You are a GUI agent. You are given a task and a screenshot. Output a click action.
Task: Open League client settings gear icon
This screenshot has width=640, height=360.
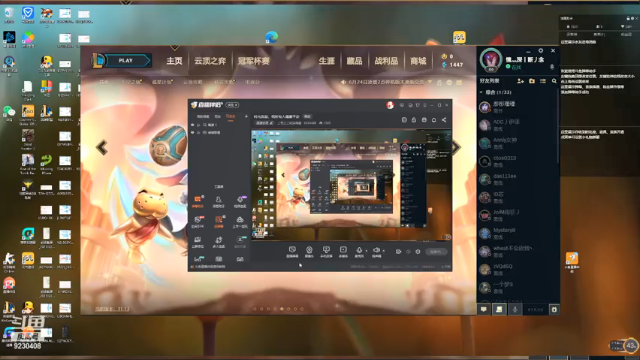[x=541, y=51]
